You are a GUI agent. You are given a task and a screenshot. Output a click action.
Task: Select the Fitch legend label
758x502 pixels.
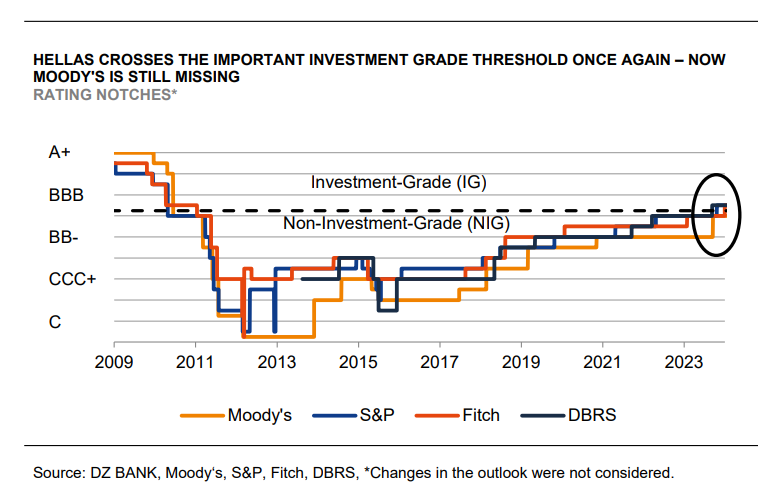(x=481, y=415)
